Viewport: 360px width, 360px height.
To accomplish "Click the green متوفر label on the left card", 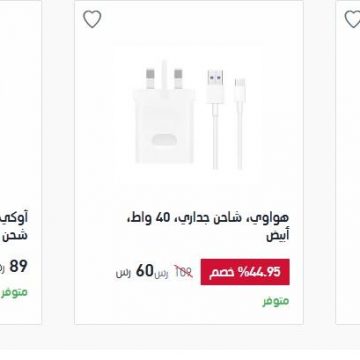I will (x=14, y=292).
